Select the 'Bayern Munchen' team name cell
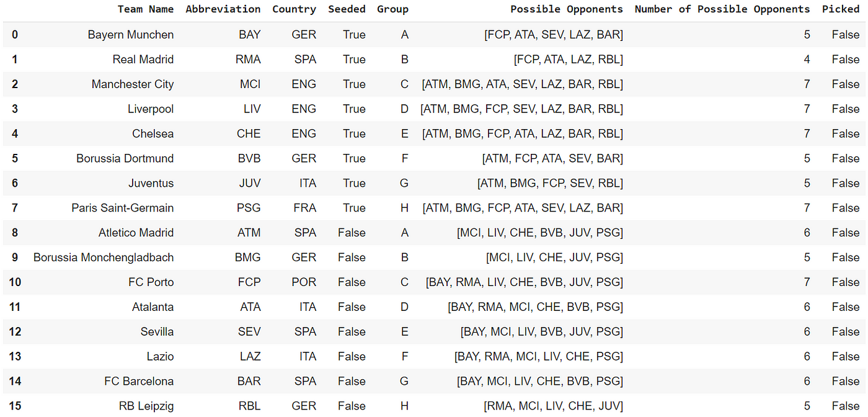 pos(131,35)
